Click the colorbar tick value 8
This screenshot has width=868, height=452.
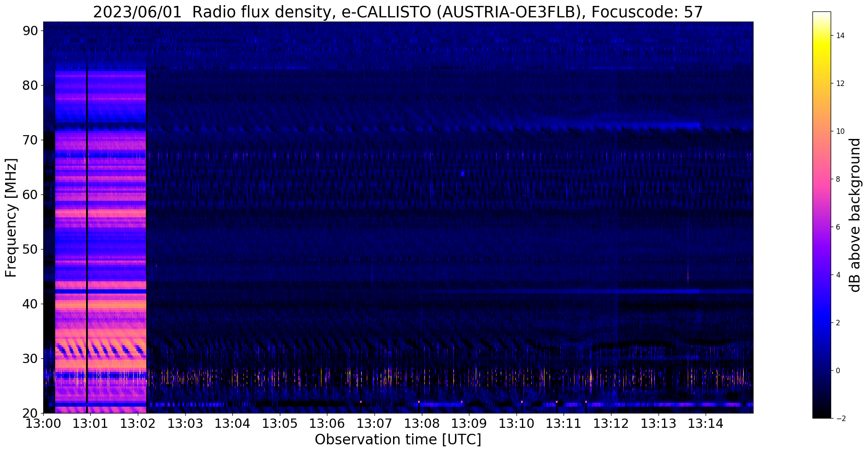837,179
